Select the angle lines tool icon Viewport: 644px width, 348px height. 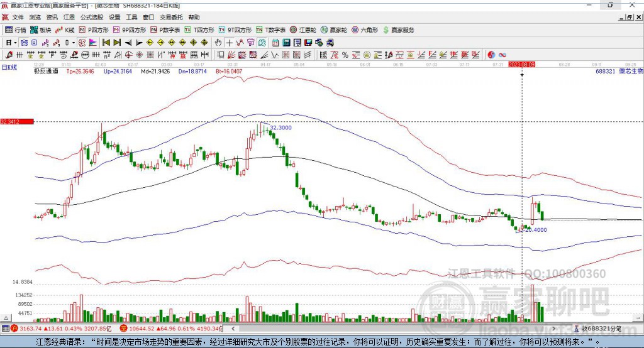click(x=264, y=55)
